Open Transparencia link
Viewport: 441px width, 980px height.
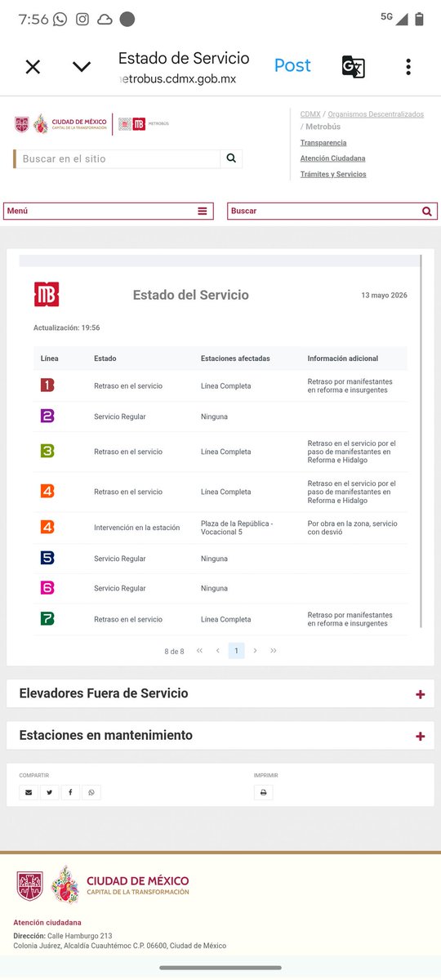coord(323,143)
